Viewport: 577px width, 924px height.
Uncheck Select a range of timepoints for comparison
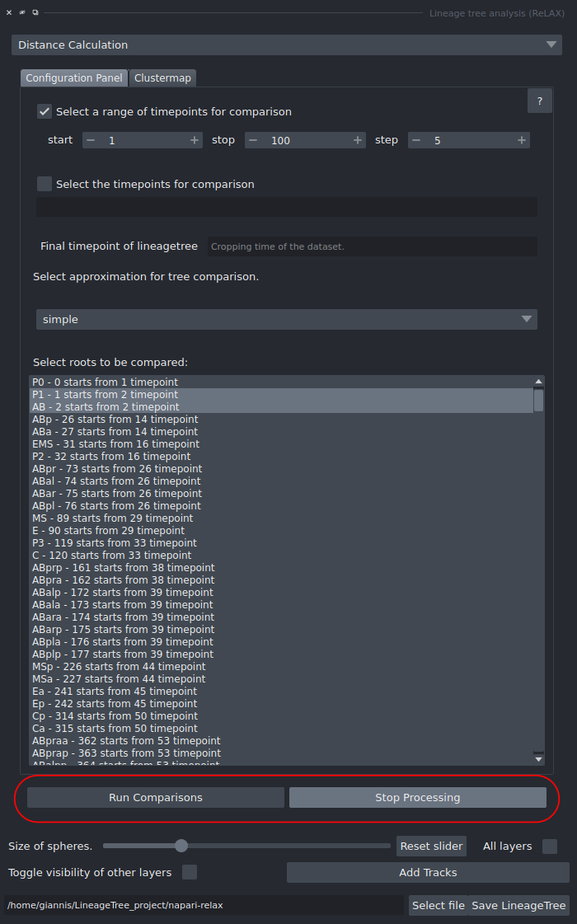click(44, 110)
